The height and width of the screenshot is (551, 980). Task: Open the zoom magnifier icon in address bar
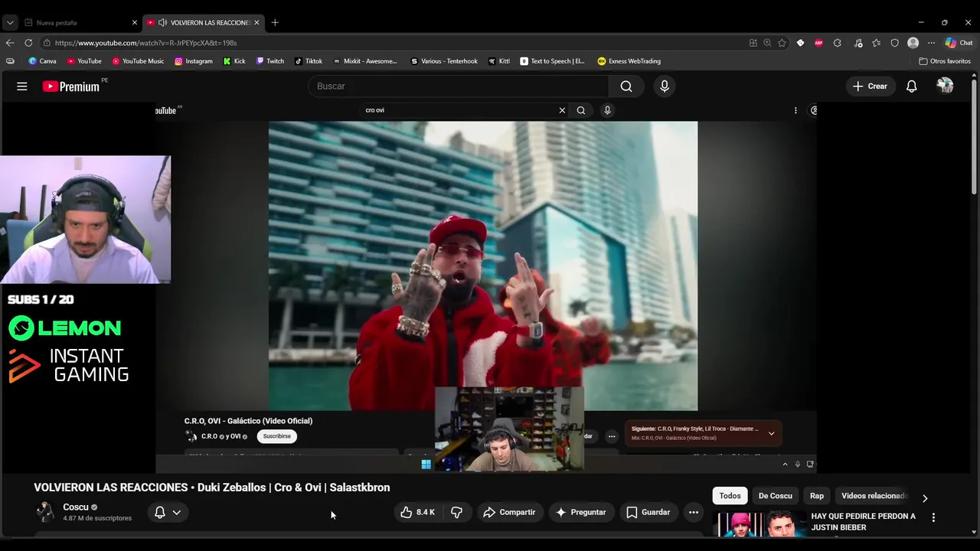point(767,43)
